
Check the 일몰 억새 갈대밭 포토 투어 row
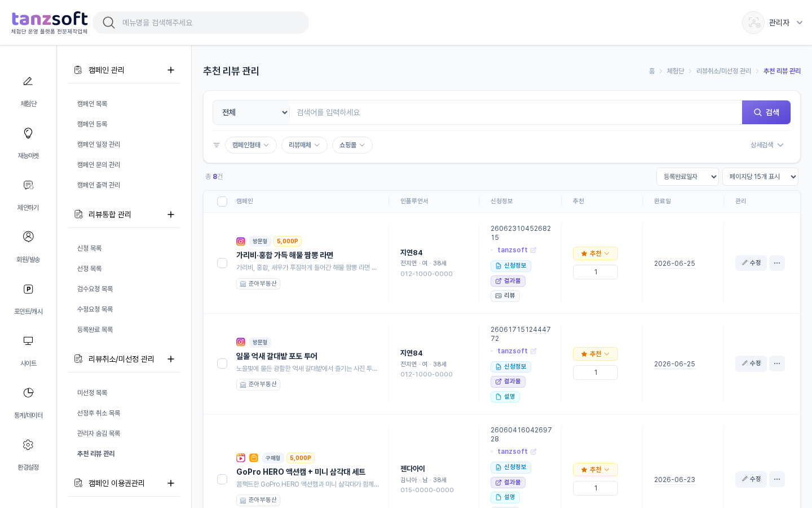click(x=222, y=364)
